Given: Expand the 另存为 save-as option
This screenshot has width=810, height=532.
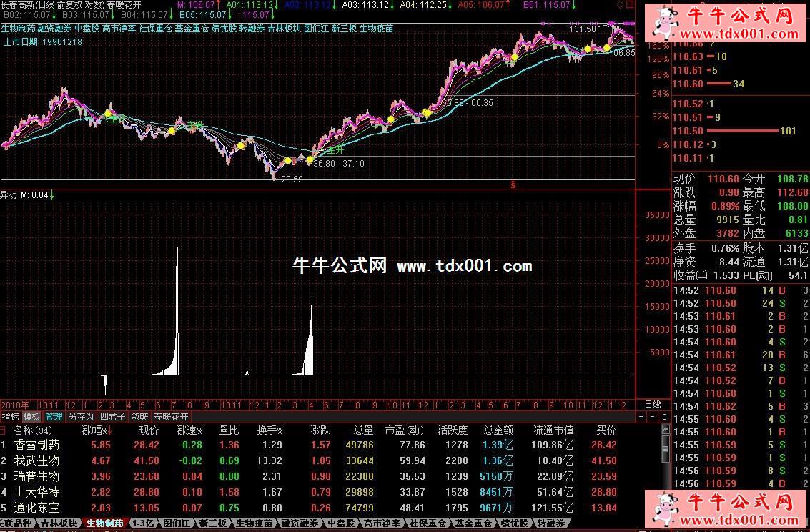Looking at the screenshot, I should coord(81,416).
